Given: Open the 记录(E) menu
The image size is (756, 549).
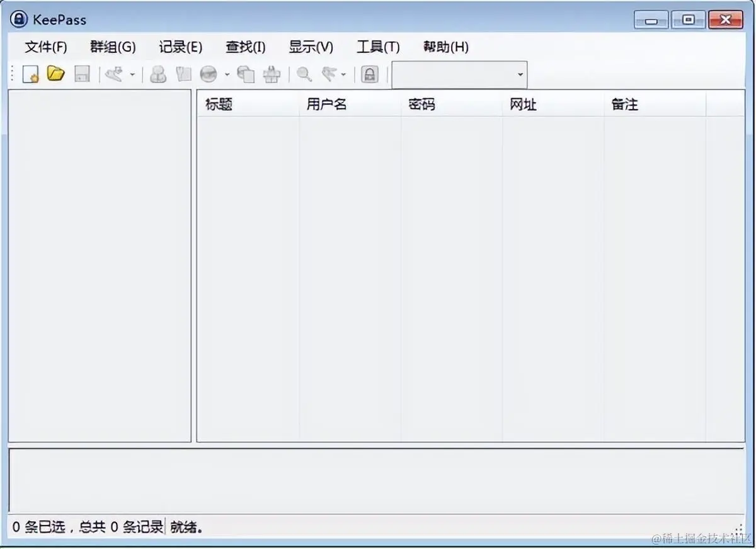Looking at the screenshot, I should coord(181,47).
